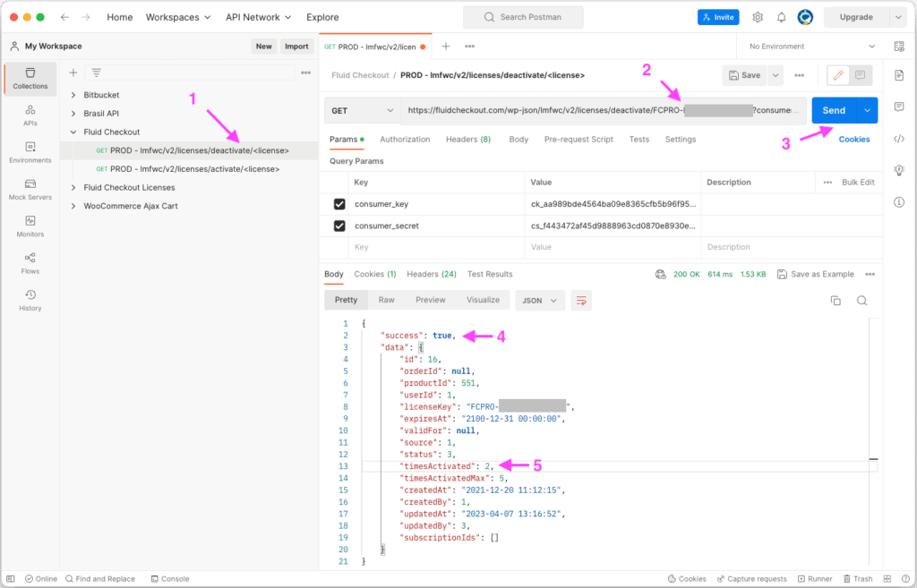This screenshot has width=917, height=588.
Task: Click the Upgrade button
Action: click(x=856, y=18)
